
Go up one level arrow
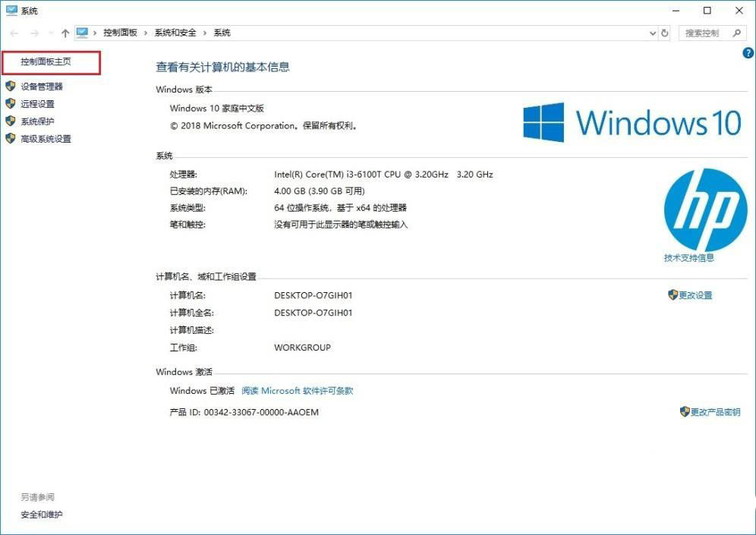tap(65, 33)
